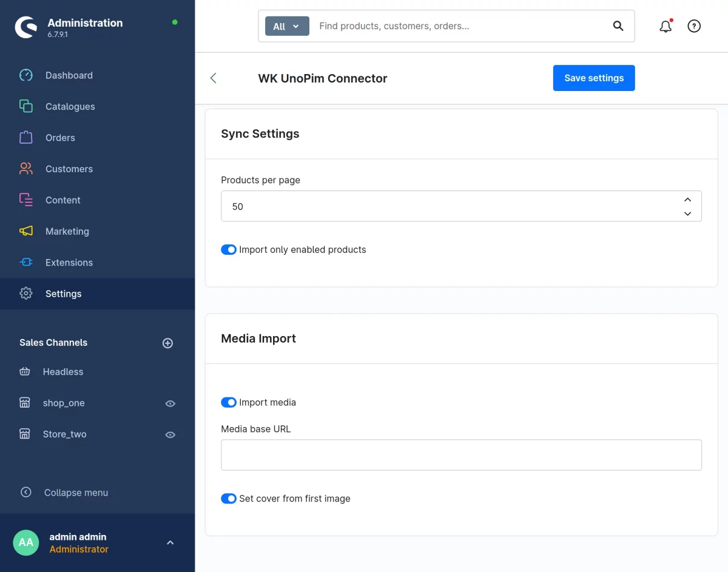The height and width of the screenshot is (572, 728).
Task: Click WK UnoPim Connector title
Action: click(x=323, y=78)
